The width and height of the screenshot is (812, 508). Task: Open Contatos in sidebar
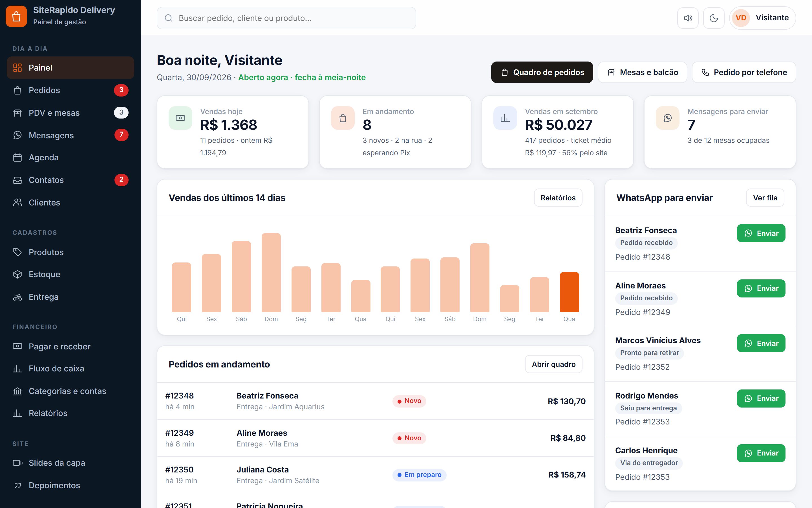(70, 180)
